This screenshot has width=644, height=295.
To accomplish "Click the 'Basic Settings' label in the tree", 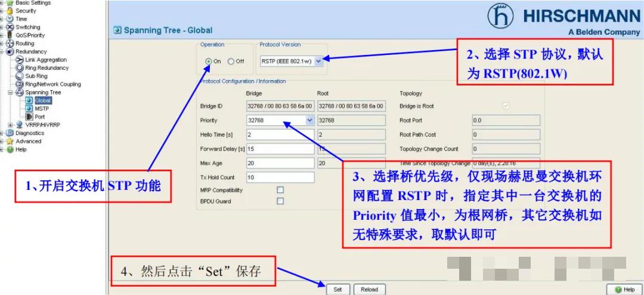I will click(x=33, y=3).
